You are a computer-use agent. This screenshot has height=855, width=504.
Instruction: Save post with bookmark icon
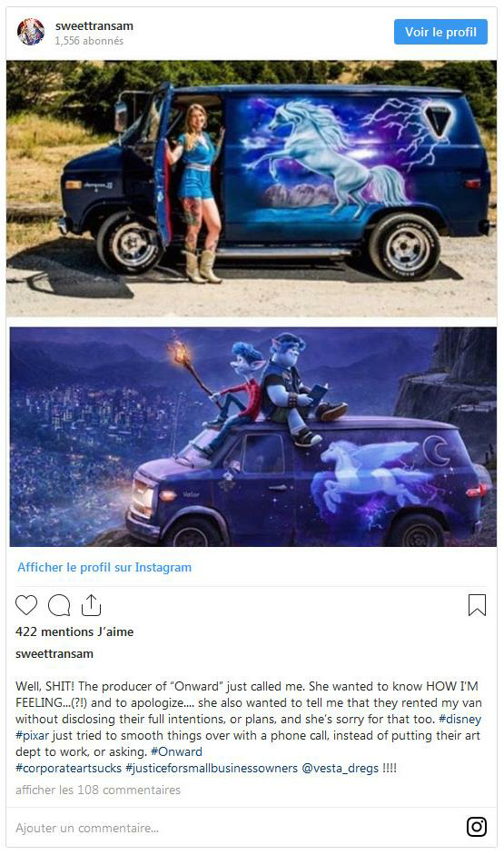[x=477, y=605]
